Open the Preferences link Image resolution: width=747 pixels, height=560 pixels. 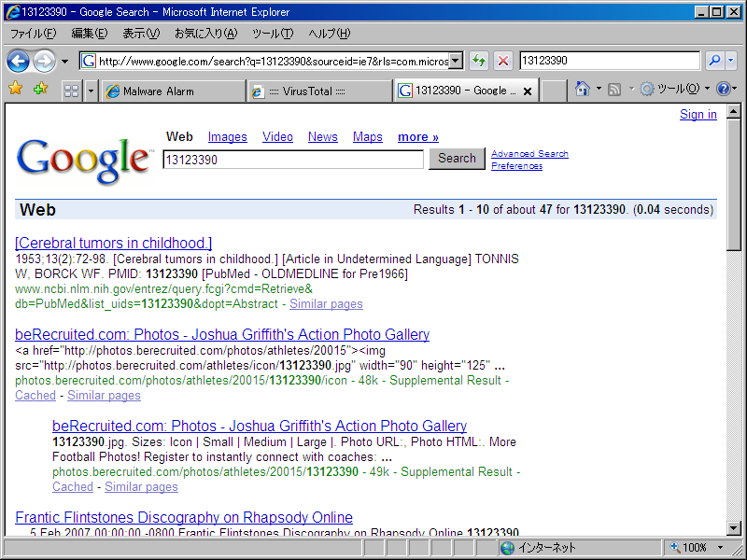(x=516, y=166)
